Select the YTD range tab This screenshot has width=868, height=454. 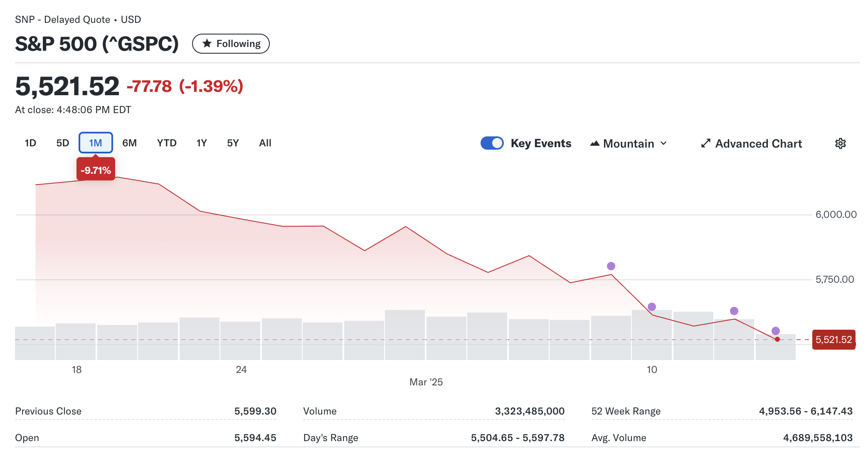coord(167,143)
